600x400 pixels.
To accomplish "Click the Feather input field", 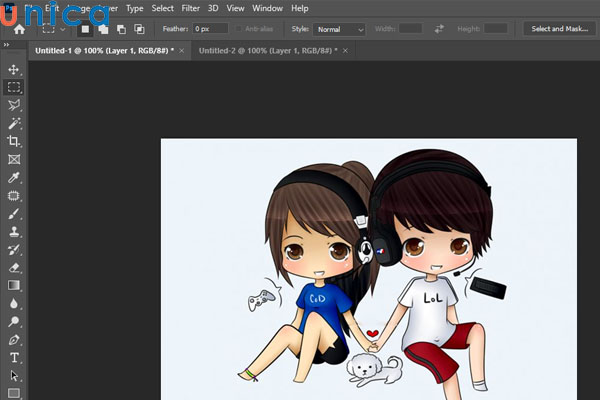I will (210, 29).
